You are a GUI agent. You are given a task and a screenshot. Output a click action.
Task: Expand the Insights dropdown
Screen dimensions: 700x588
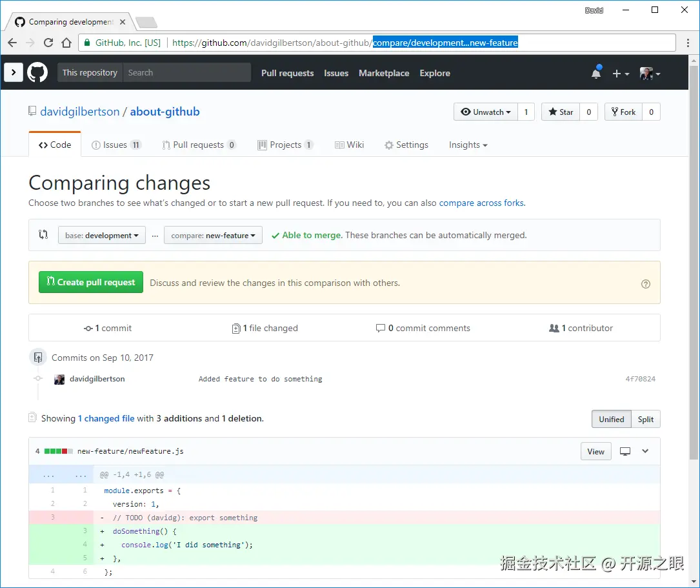point(468,145)
